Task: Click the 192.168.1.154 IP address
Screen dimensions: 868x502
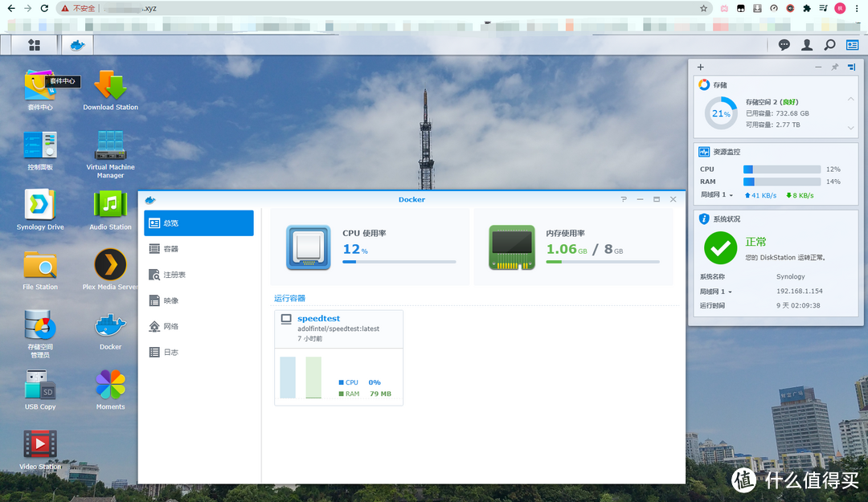Action: [x=800, y=291]
